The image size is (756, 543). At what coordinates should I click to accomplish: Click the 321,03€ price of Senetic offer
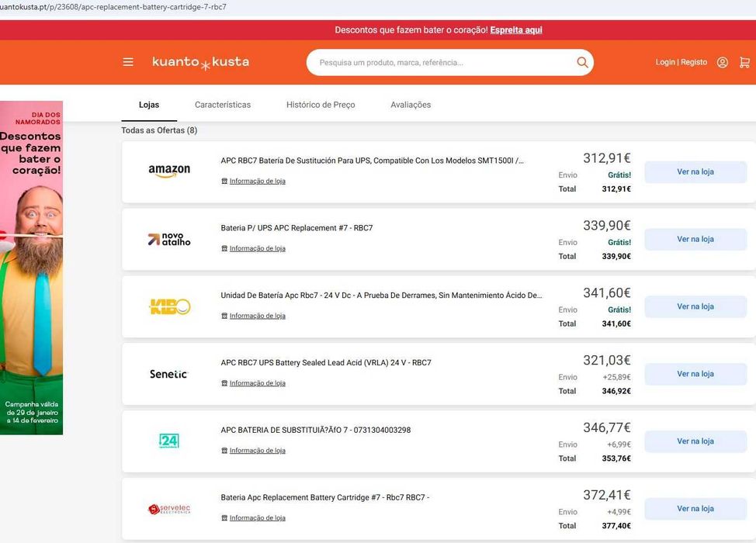pos(606,361)
